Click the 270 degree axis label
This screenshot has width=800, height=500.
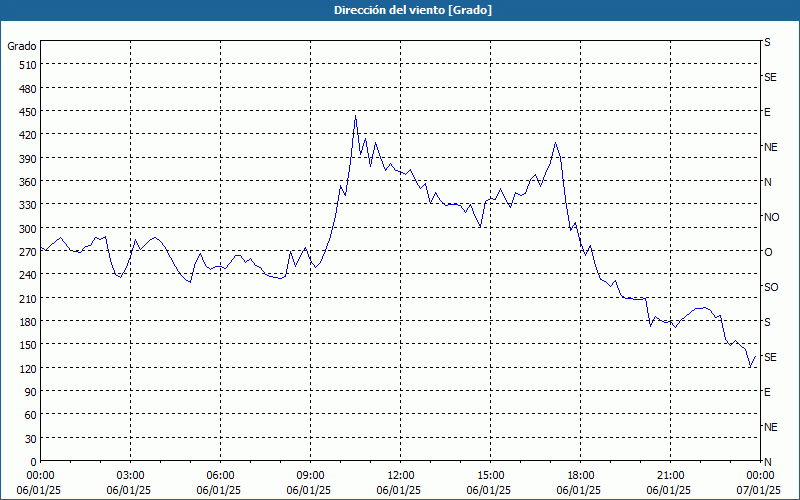(x=28, y=252)
